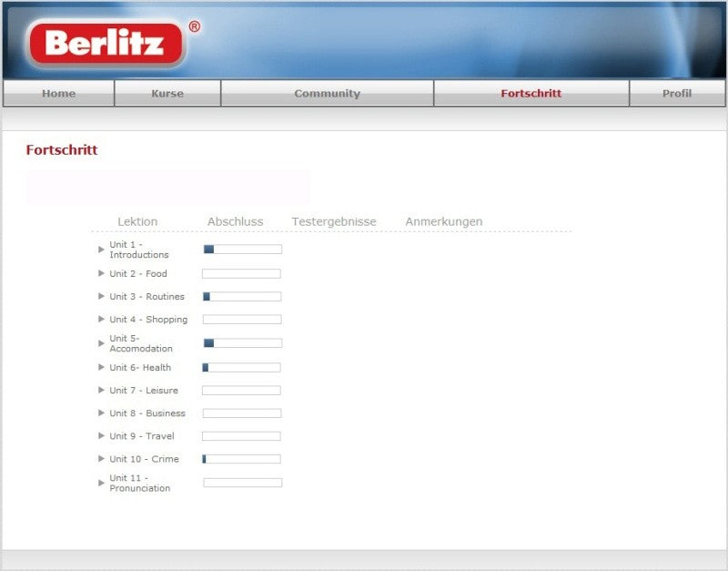Expand Unit 8 - Business arrow
This screenshot has width=728, height=571.
(x=101, y=413)
